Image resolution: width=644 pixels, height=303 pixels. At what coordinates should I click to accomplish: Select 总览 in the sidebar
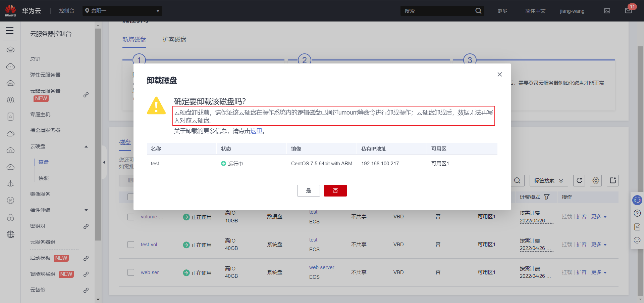[35, 59]
